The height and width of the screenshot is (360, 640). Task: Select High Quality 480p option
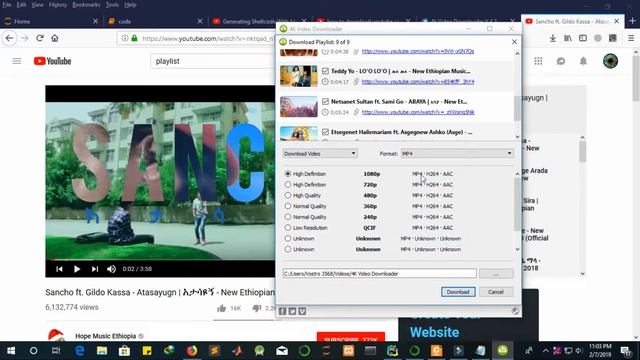coord(288,196)
